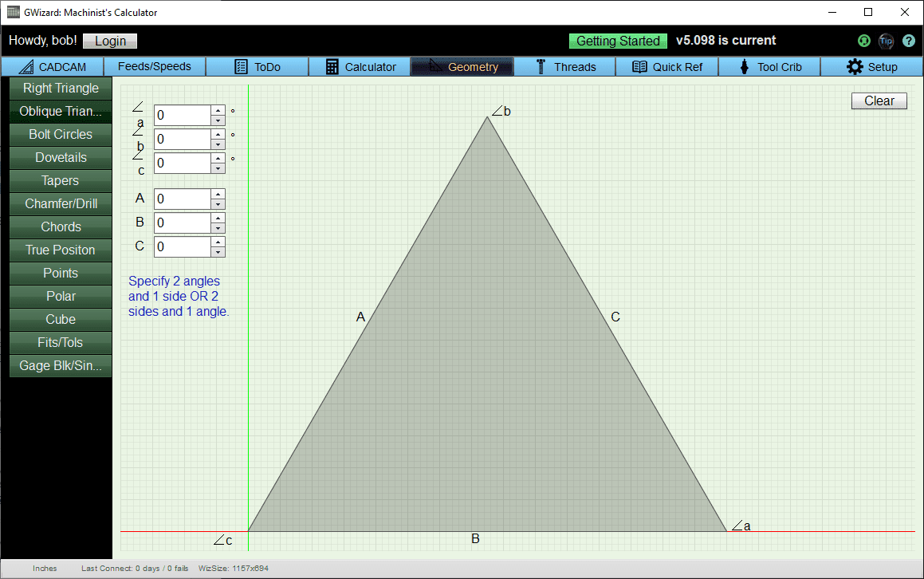The height and width of the screenshot is (579, 924).
Task: Click the up spinner for side C
Action: pyautogui.click(x=218, y=242)
